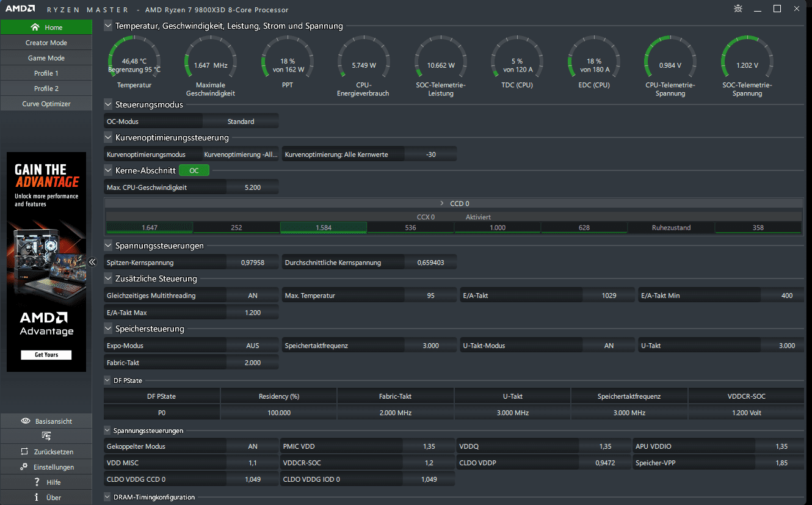Toggle the green OC button for Kerne-Abschnitt
The height and width of the screenshot is (505, 812).
[x=194, y=171]
